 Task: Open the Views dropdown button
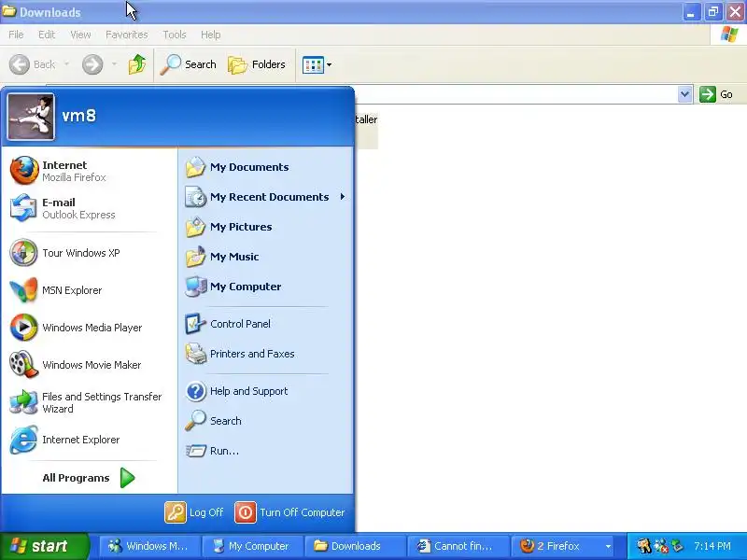317,64
